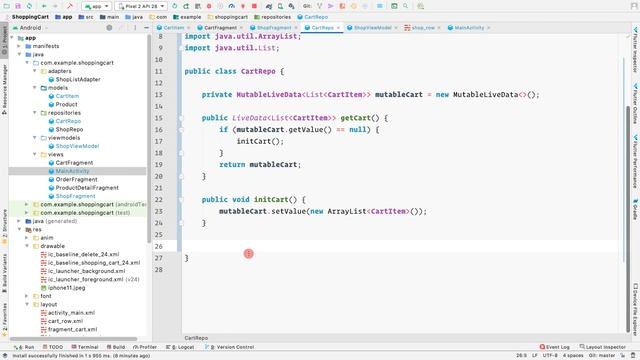Click the project tree horizontal scrollbar
Viewport: 640px width, 360px height.
[73, 339]
